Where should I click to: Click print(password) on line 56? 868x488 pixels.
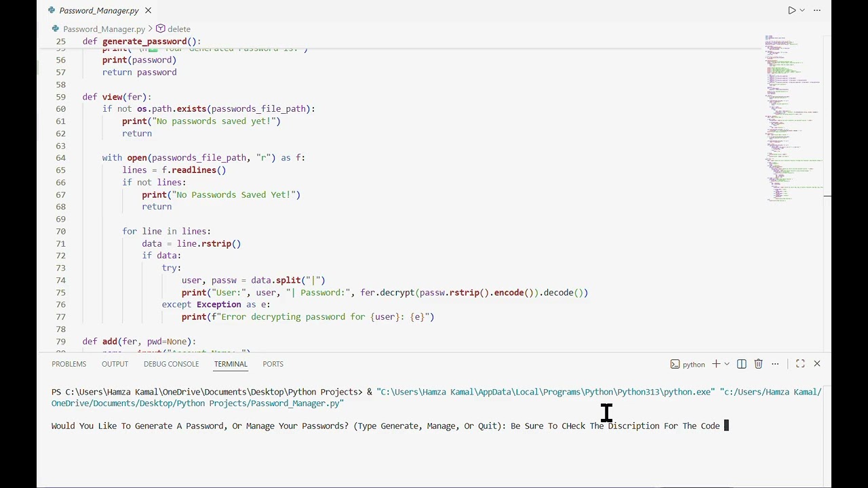[x=139, y=60]
